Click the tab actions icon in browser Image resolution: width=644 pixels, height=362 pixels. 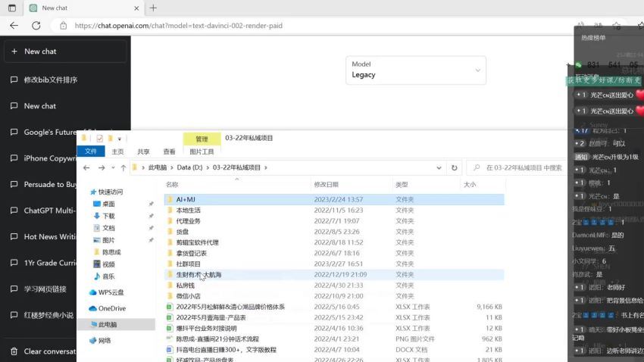(x=12, y=8)
